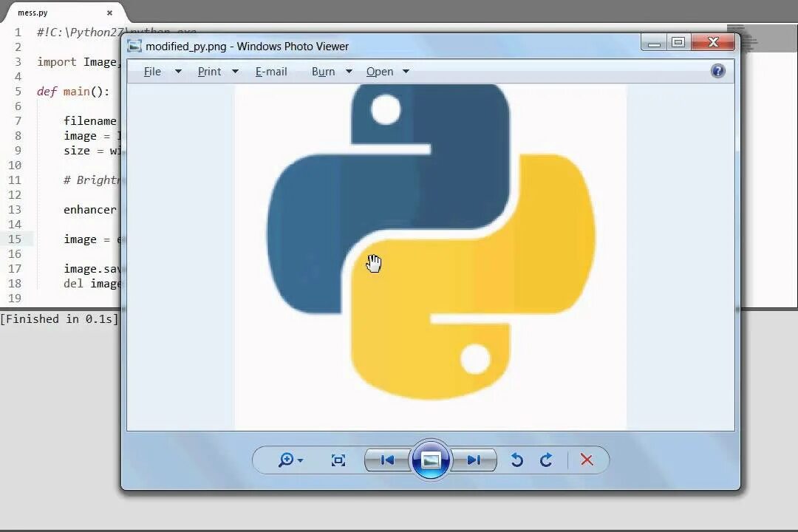Expand the Open dropdown arrow

pyautogui.click(x=406, y=71)
